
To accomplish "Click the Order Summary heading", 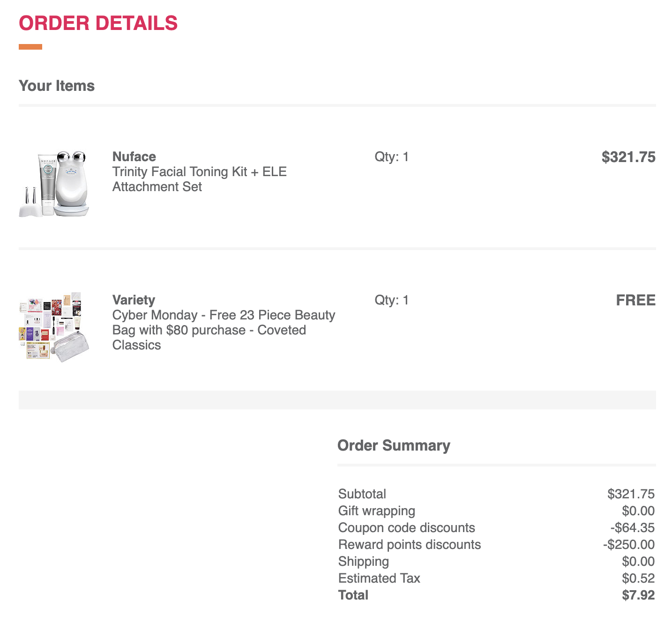I will click(394, 445).
